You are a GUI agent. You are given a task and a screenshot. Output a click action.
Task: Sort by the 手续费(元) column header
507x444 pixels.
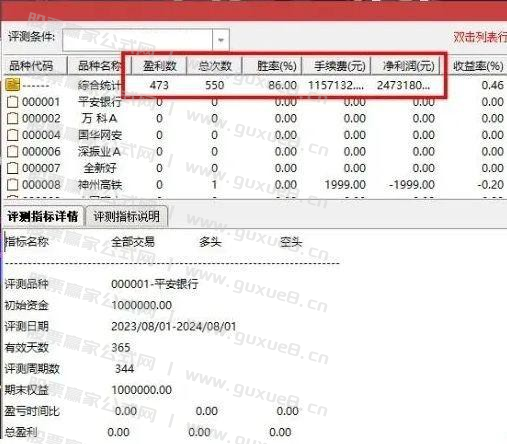(337, 66)
